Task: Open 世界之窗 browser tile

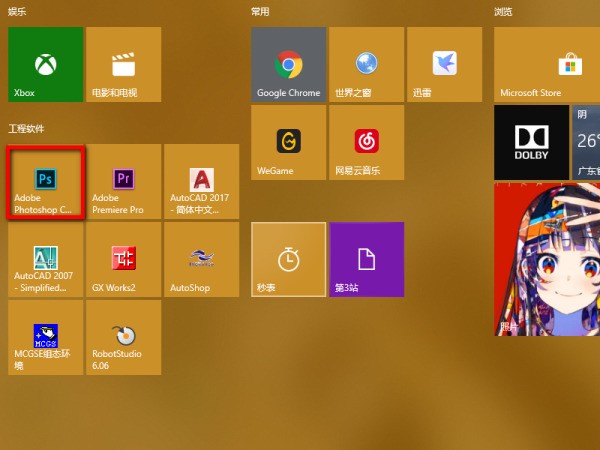Action: click(366, 64)
